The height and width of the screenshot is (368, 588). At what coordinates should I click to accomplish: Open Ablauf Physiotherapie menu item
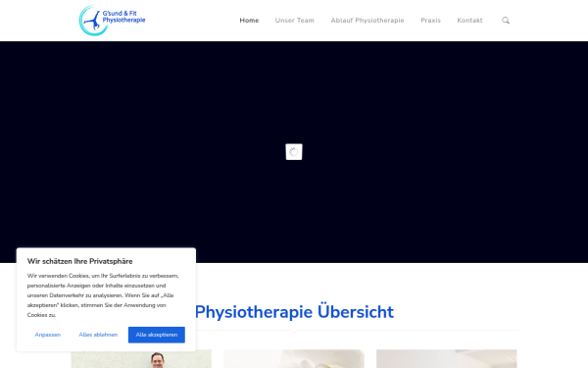point(367,21)
